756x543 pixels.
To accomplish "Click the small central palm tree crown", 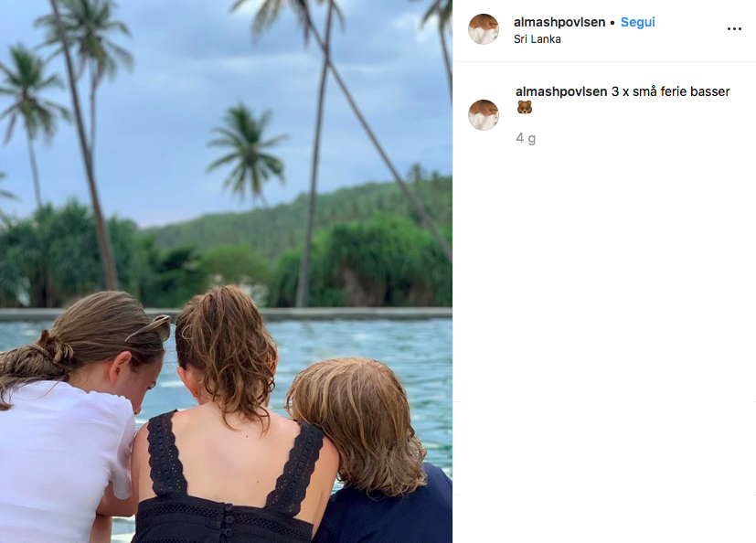I will pyautogui.click(x=247, y=144).
